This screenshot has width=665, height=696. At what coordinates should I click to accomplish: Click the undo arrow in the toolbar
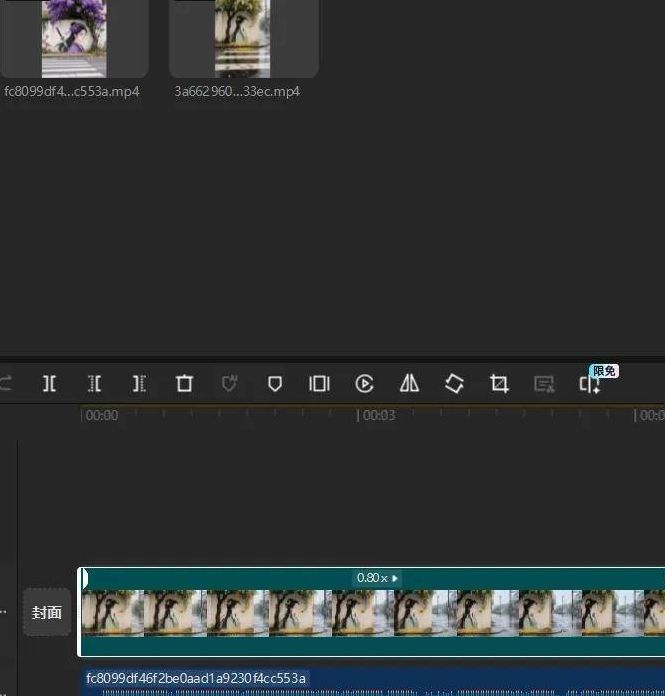tap(6, 384)
